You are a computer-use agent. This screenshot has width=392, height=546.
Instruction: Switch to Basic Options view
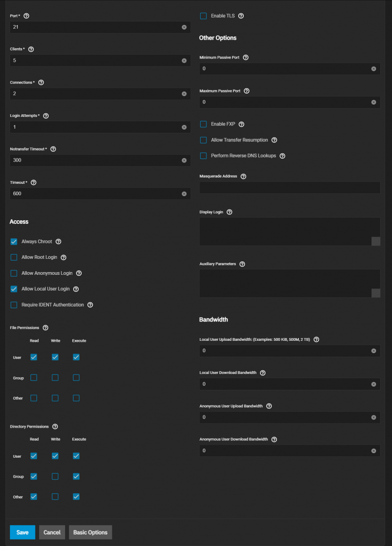[90, 532]
